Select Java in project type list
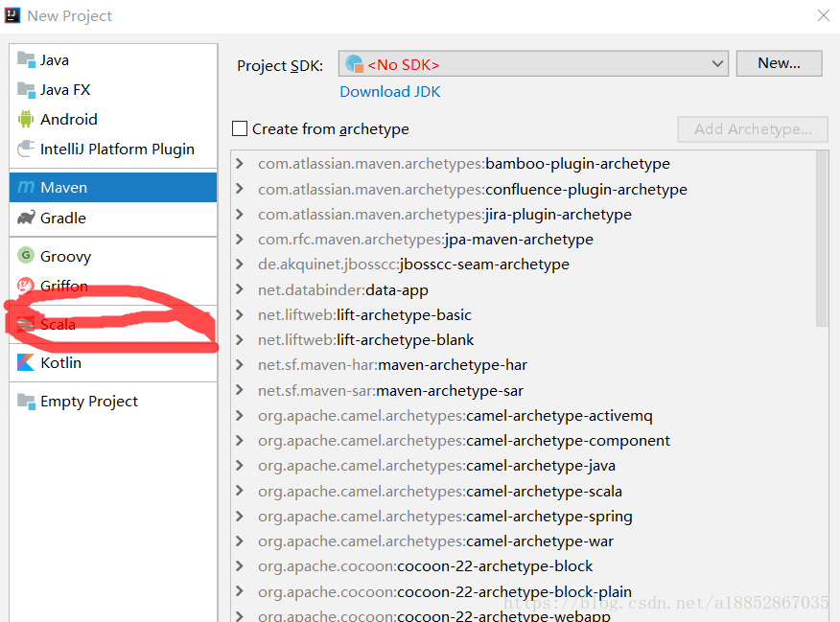 coord(113,60)
